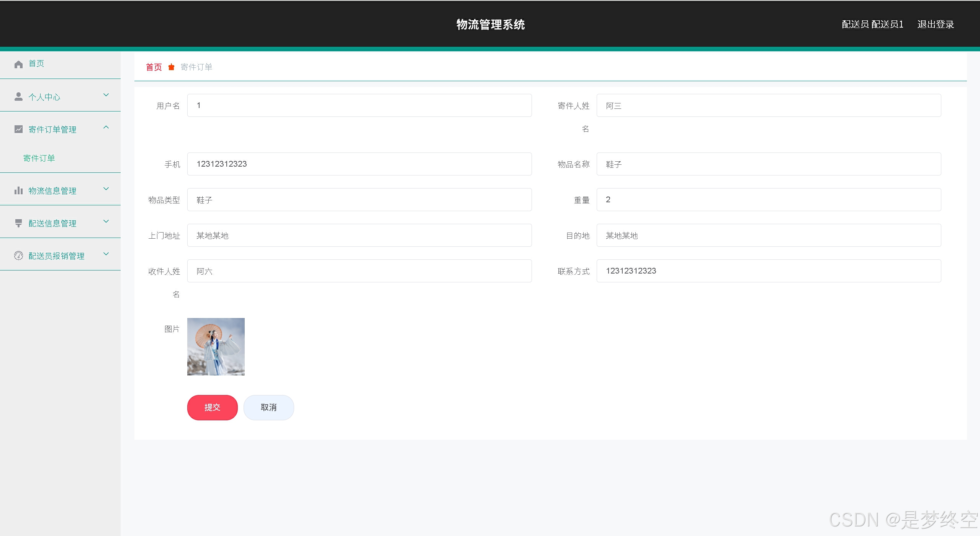This screenshot has height=536, width=980.
Task: Expand 配送信息管理 chevron
Action: 106,221
